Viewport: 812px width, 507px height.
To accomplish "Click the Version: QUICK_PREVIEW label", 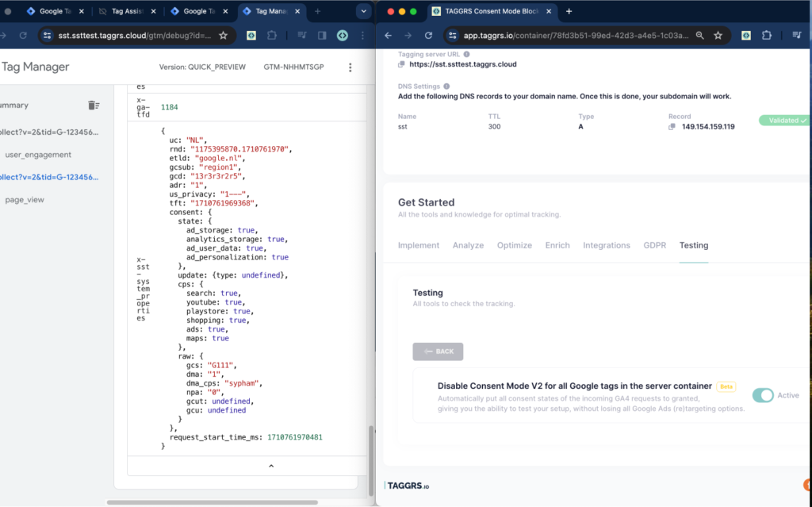I will (202, 67).
